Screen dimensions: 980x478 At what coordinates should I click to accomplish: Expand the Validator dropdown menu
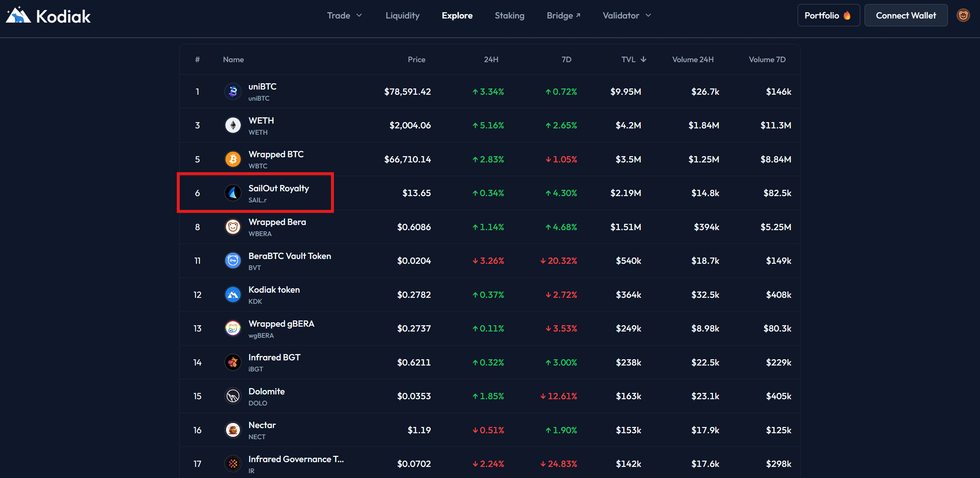626,16
